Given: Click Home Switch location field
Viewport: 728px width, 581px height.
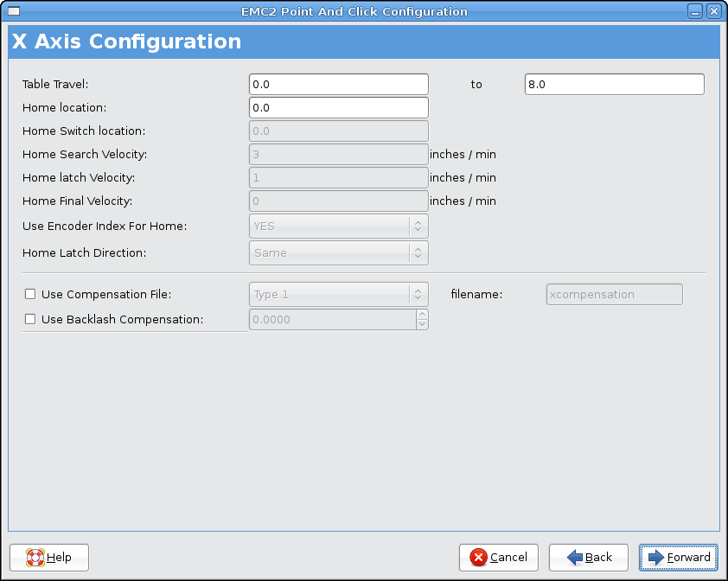Looking at the screenshot, I should pos(338,131).
